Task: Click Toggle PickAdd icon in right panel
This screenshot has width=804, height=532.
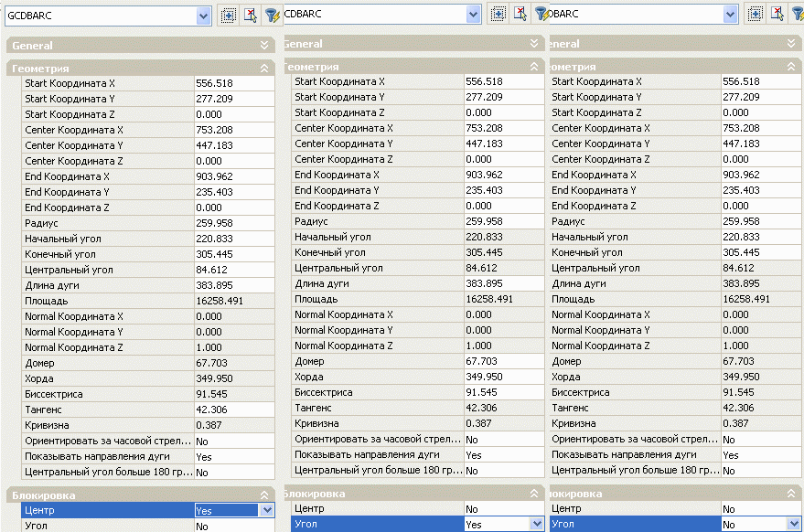Action: (x=756, y=14)
